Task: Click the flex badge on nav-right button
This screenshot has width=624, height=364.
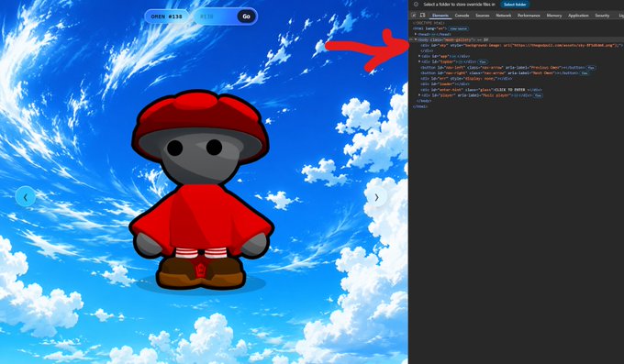Action: click(x=585, y=73)
